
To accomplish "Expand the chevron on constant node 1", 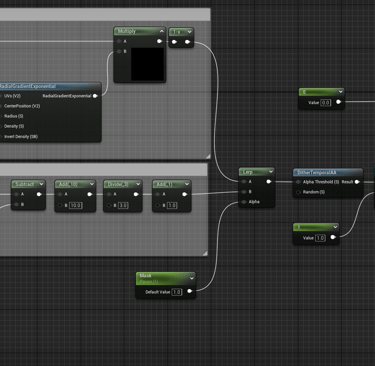I will pos(335,227).
